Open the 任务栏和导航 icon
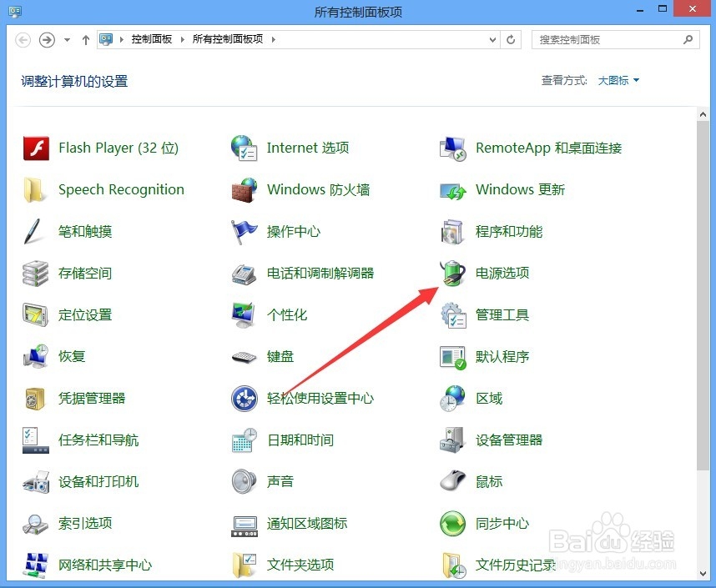The image size is (716, 588). [36, 440]
